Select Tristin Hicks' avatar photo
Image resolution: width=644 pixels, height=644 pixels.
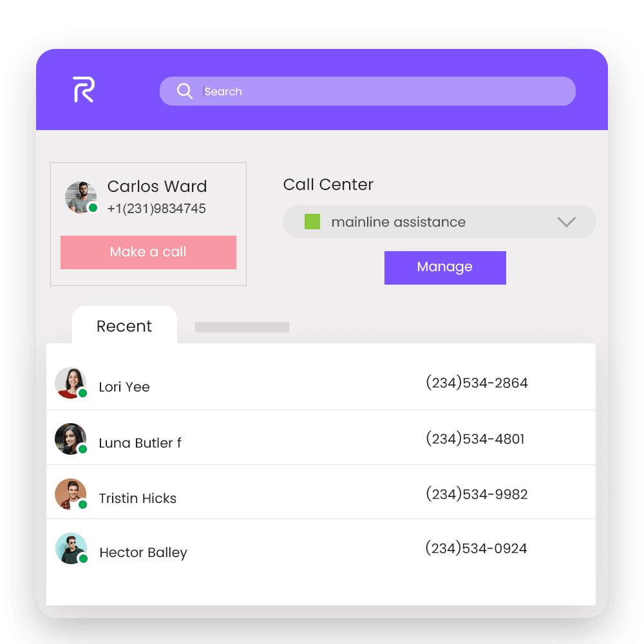71,494
